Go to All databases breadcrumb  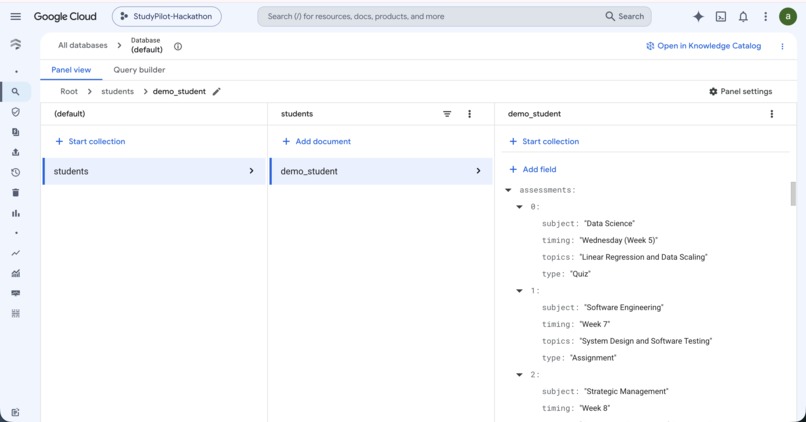[83, 45]
